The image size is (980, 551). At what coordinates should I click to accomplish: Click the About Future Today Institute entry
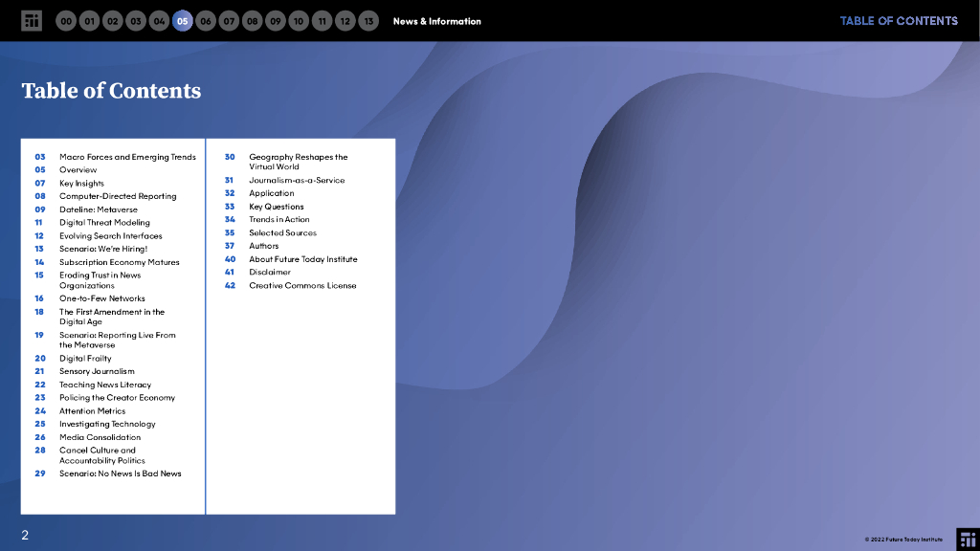point(302,259)
